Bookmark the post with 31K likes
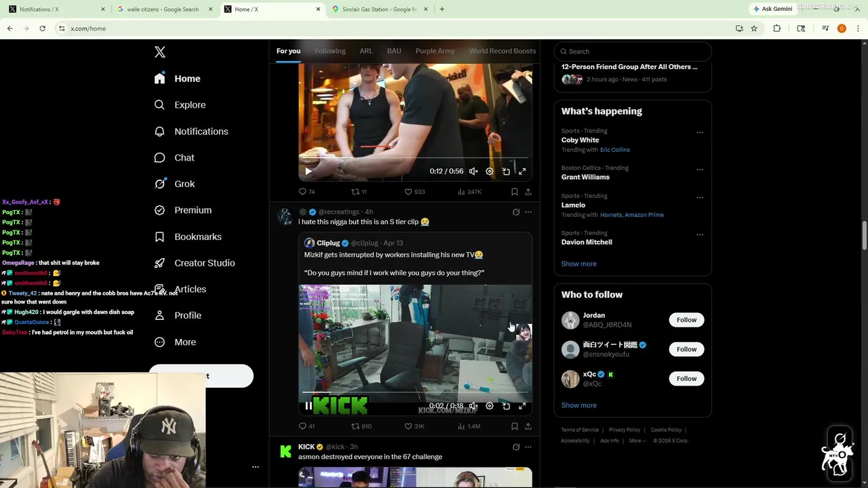 (x=515, y=426)
